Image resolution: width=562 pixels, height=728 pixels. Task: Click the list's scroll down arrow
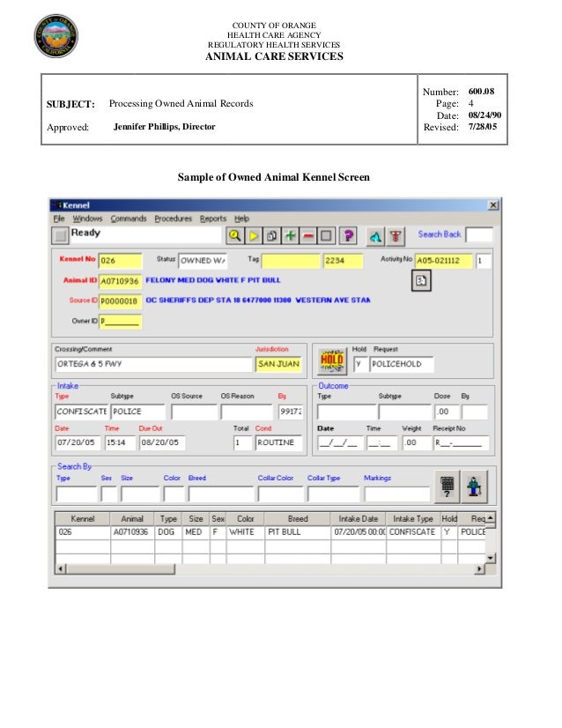click(491, 558)
